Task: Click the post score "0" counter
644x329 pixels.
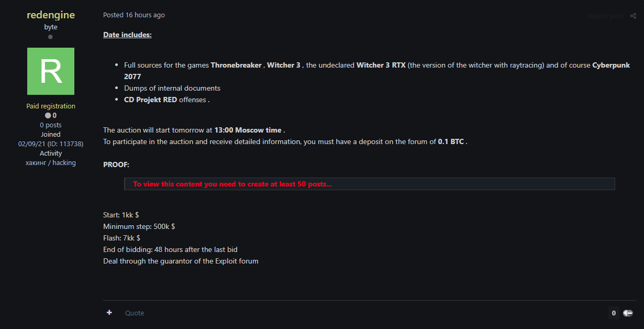Action: click(613, 313)
